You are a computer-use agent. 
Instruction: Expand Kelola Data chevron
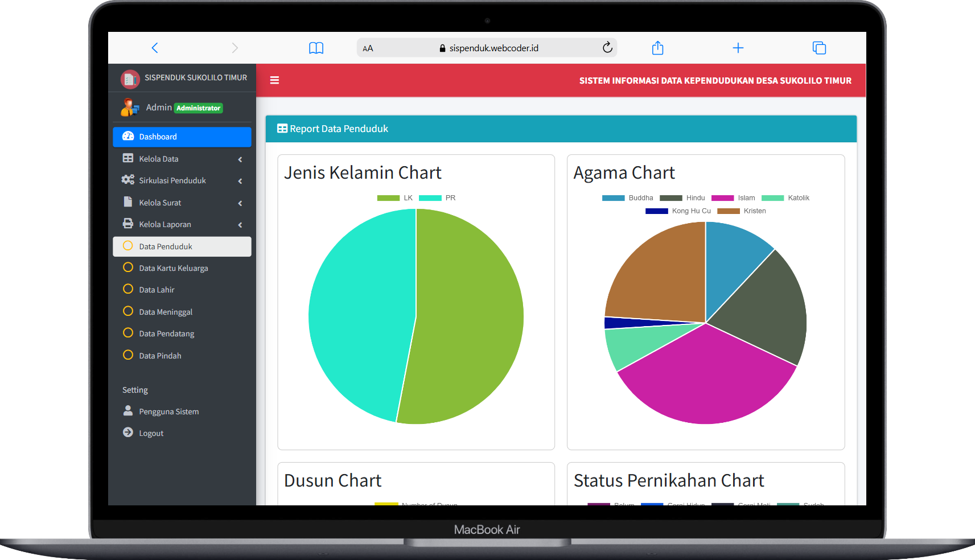click(x=240, y=159)
